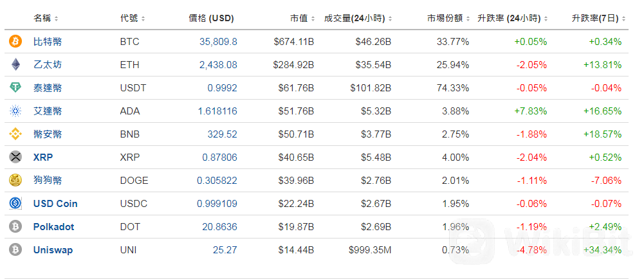The image size is (644, 279).
Task: Open the Uniswap link
Action: tap(53, 249)
